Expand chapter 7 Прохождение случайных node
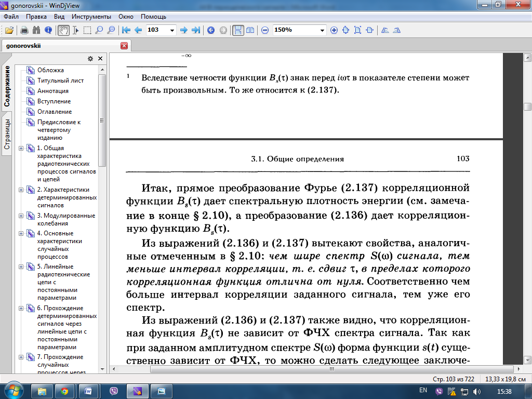This screenshot has height=399, width=532. click(x=21, y=357)
